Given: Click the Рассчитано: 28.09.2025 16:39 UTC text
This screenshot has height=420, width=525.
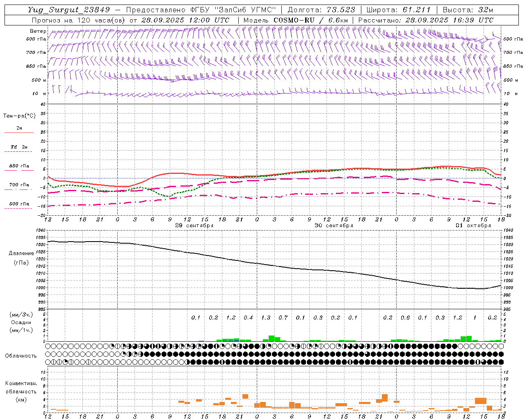Looking at the screenshot, I should click(x=426, y=20).
